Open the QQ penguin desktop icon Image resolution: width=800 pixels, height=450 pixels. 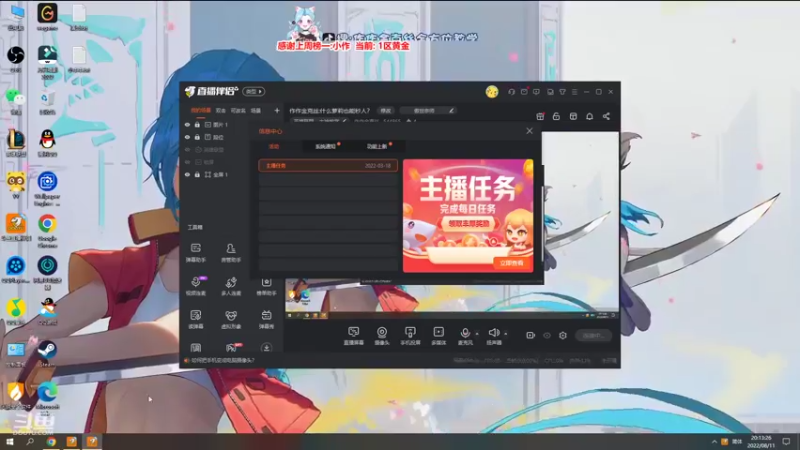click(x=47, y=143)
